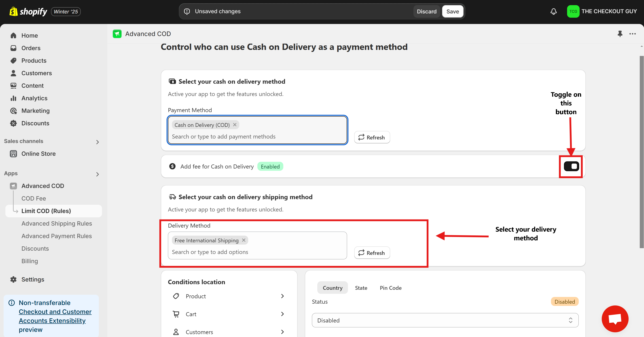Image resolution: width=644 pixels, height=337 pixels.
Task: Expand the Cart condition row chevron
Action: 282,314
